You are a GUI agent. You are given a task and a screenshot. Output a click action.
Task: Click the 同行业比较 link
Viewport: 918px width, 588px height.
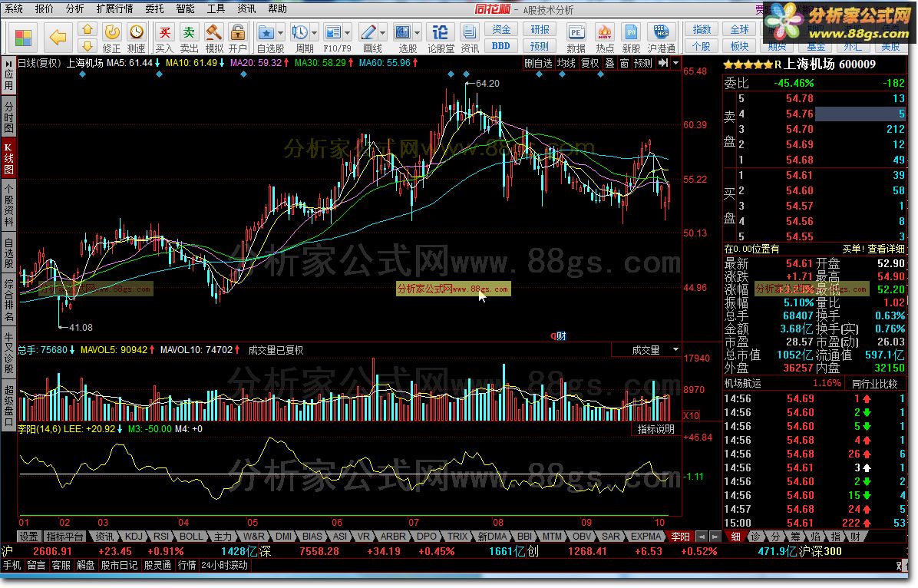tap(874, 384)
